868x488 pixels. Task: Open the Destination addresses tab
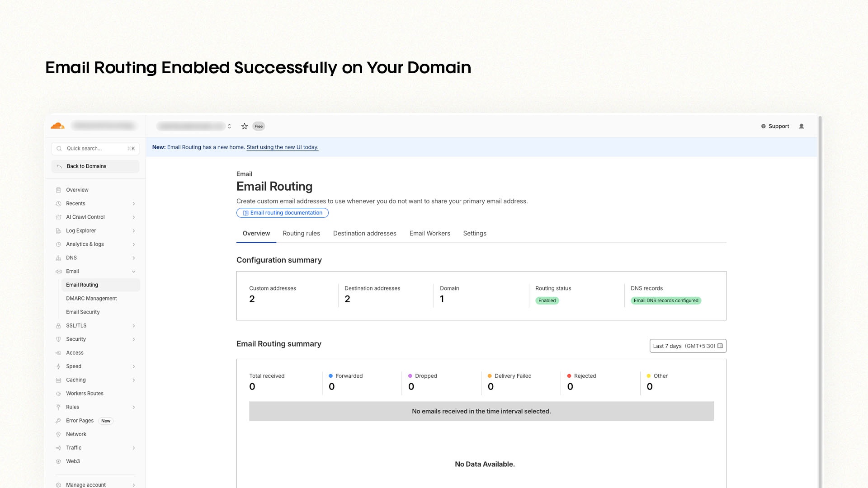tap(364, 233)
